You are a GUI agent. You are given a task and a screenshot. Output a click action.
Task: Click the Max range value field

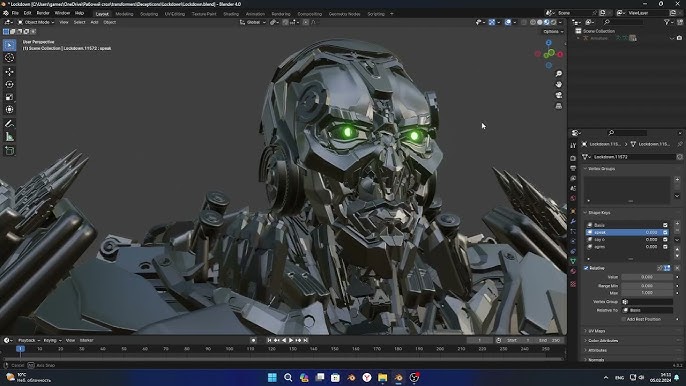tap(647, 293)
